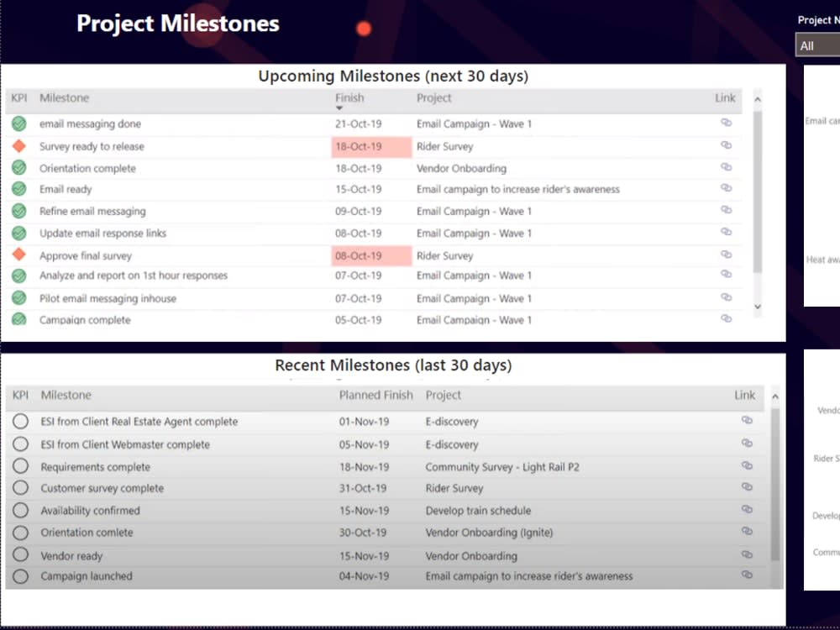This screenshot has height=630, width=840.
Task: Sort Upcoming table by Project header
Action: click(x=434, y=98)
